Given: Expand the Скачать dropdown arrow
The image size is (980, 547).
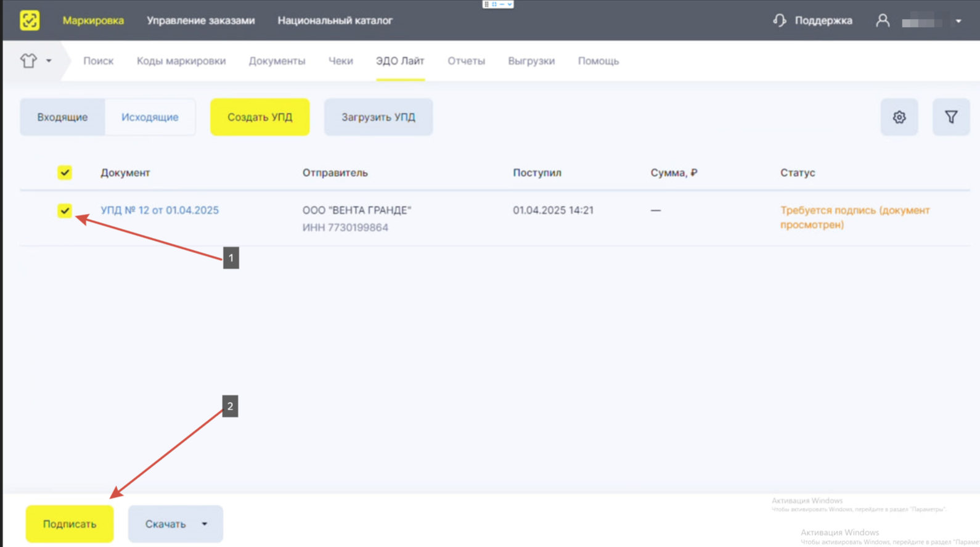Looking at the screenshot, I should pos(205,524).
